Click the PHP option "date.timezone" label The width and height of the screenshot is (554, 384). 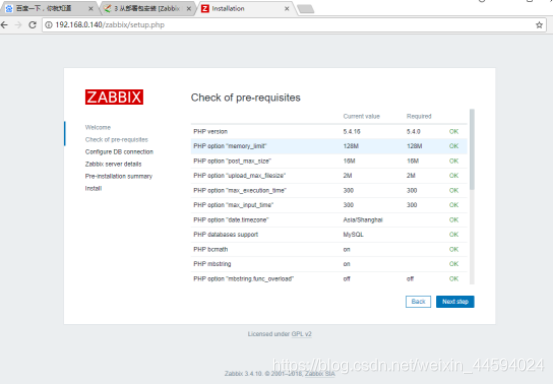coord(231,220)
